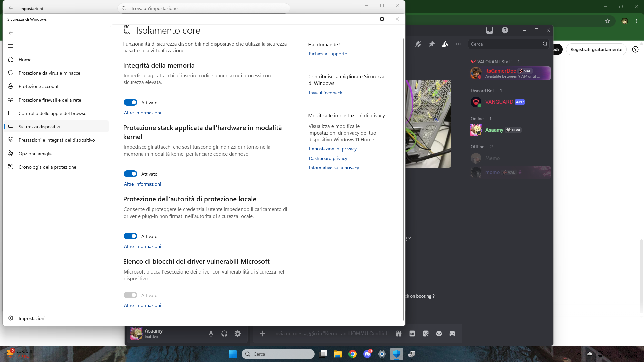Viewport: 644px width, 362px height.
Task: Click Registrati gratuitamente button
Action: pos(596,49)
